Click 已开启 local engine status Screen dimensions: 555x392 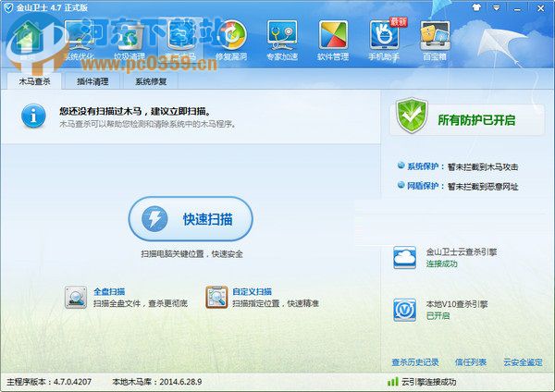[x=438, y=315]
